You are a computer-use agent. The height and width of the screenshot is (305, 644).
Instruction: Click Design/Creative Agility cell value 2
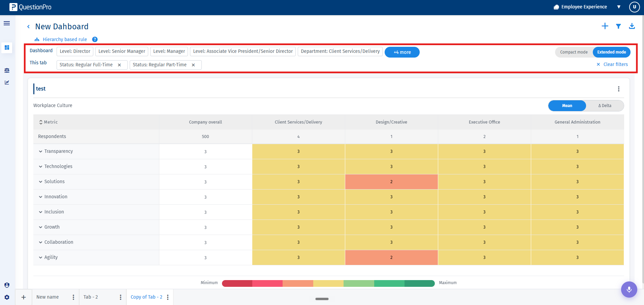[x=391, y=258]
